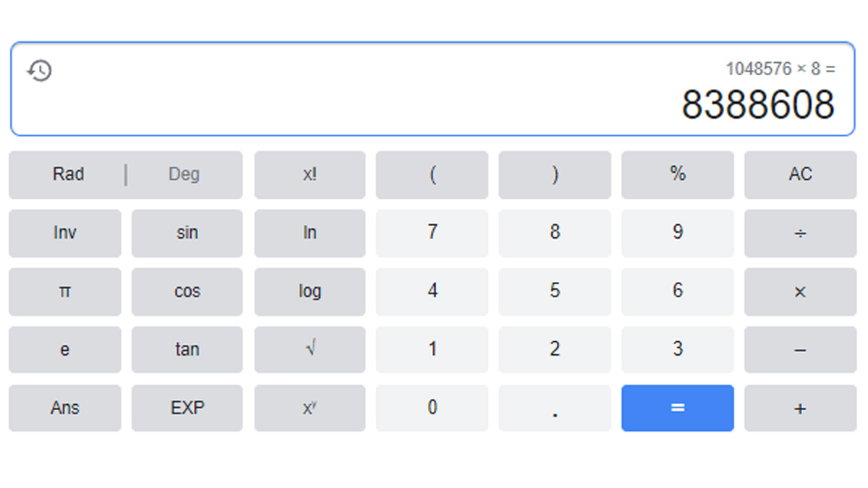Image resolution: width=868 pixels, height=488 pixels.
Task: Select the sin function key
Action: 187,233
